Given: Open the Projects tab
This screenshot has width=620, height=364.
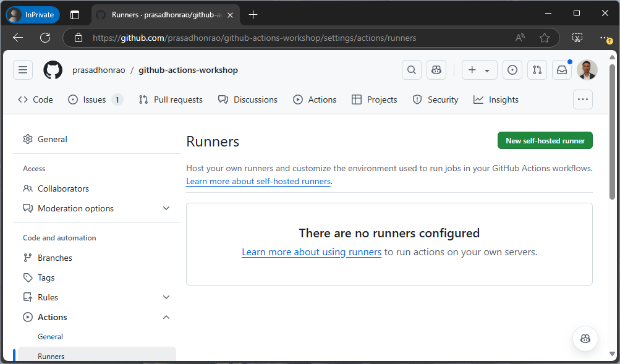Looking at the screenshot, I should 375,99.
